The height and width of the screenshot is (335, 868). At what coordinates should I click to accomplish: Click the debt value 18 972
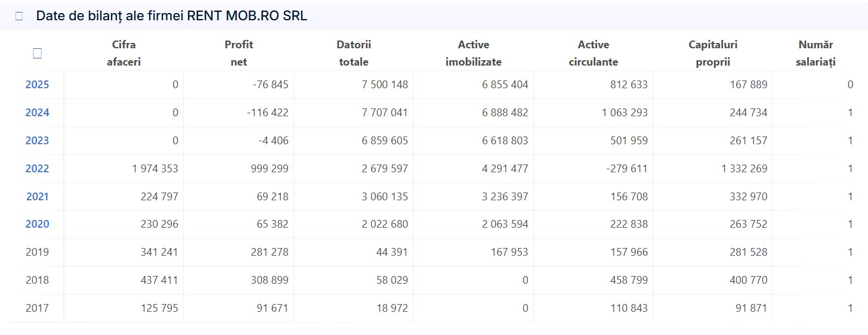[393, 308]
